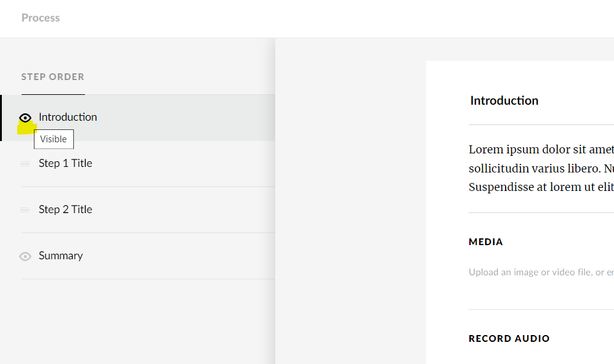Screen dimensions: 614x364
Task: Grab the drag handle beside Step 2 Title
Action: 25,210
